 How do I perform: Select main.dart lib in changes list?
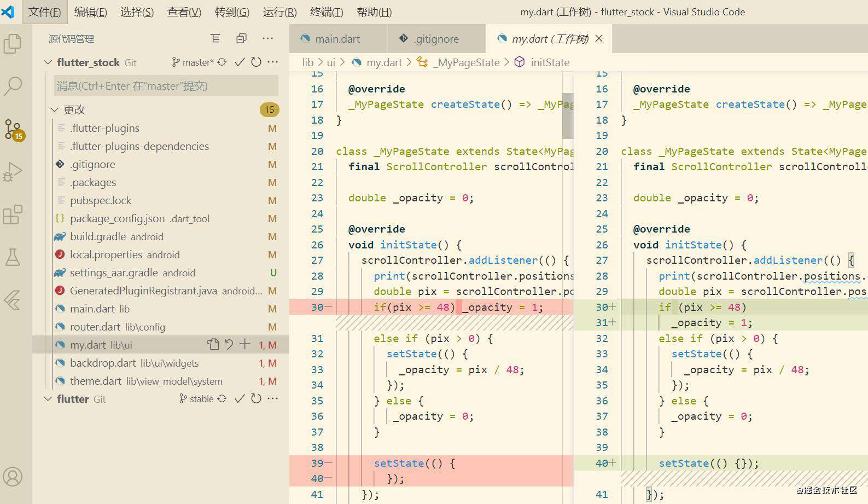point(161,309)
